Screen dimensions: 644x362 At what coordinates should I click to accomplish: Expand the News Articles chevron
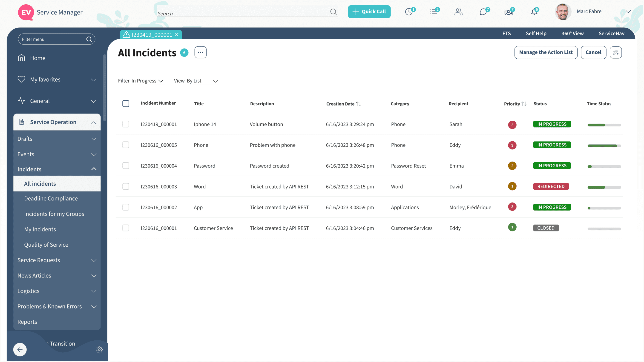click(94, 276)
